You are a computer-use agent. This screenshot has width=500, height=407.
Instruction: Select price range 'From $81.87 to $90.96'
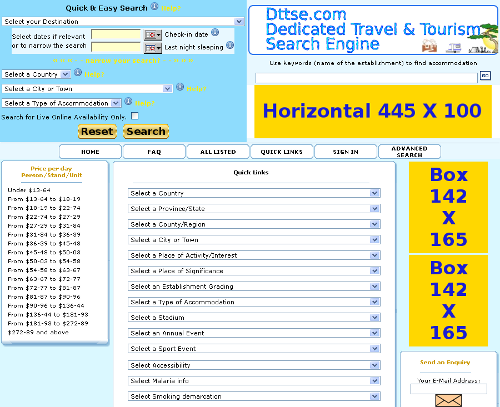(x=44, y=297)
